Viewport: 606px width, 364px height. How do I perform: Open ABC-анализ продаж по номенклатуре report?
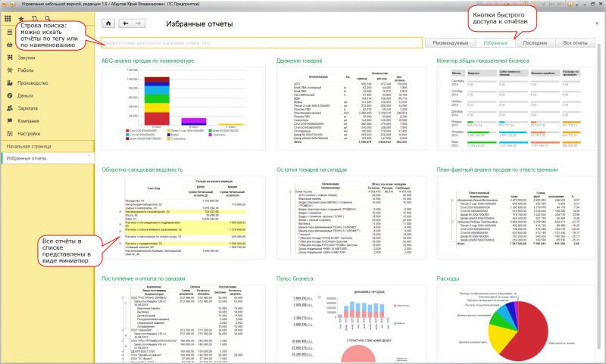pos(152,60)
